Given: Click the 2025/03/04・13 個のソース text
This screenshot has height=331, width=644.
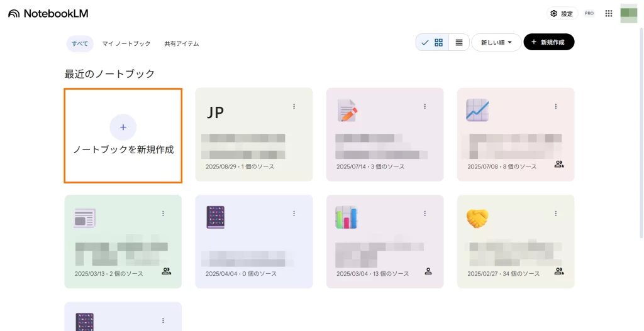Looking at the screenshot, I should click(372, 274).
